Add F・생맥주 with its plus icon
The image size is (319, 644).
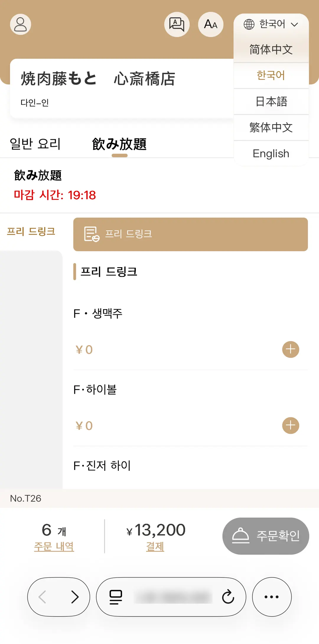[x=291, y=349]
